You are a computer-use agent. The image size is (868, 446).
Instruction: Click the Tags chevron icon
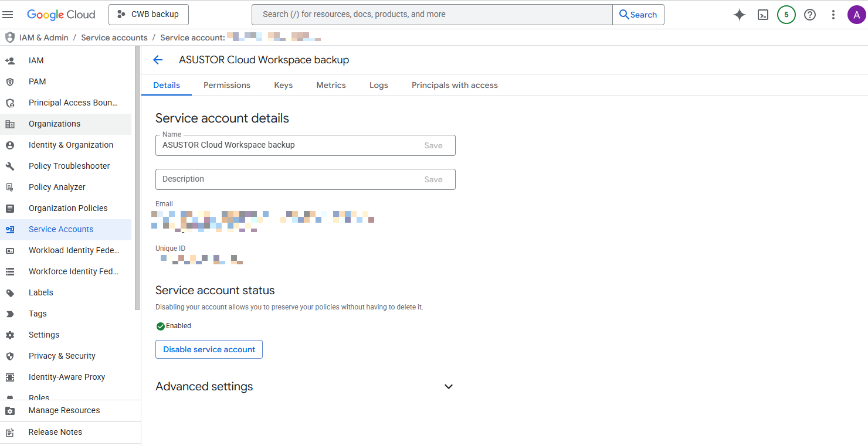click(x=10, y=314)
